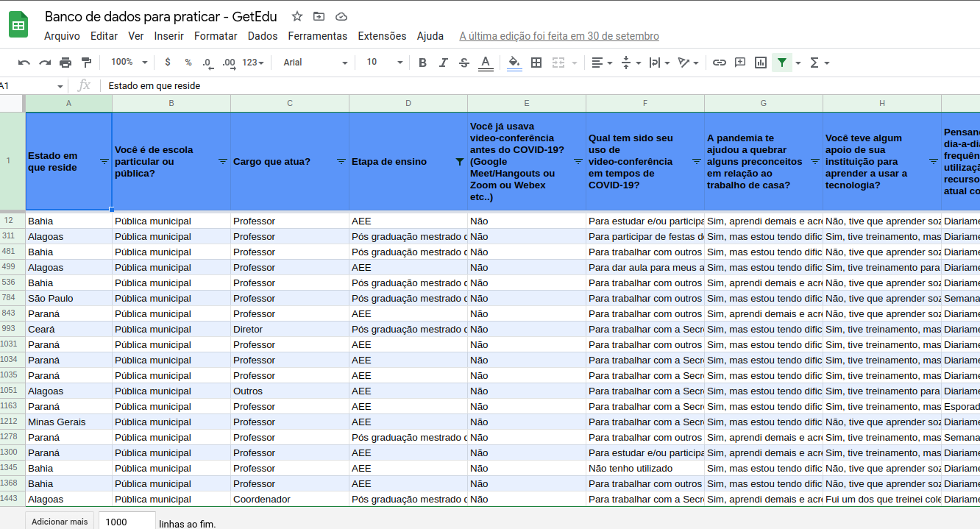Click the rows count input field

click(127, 522)
